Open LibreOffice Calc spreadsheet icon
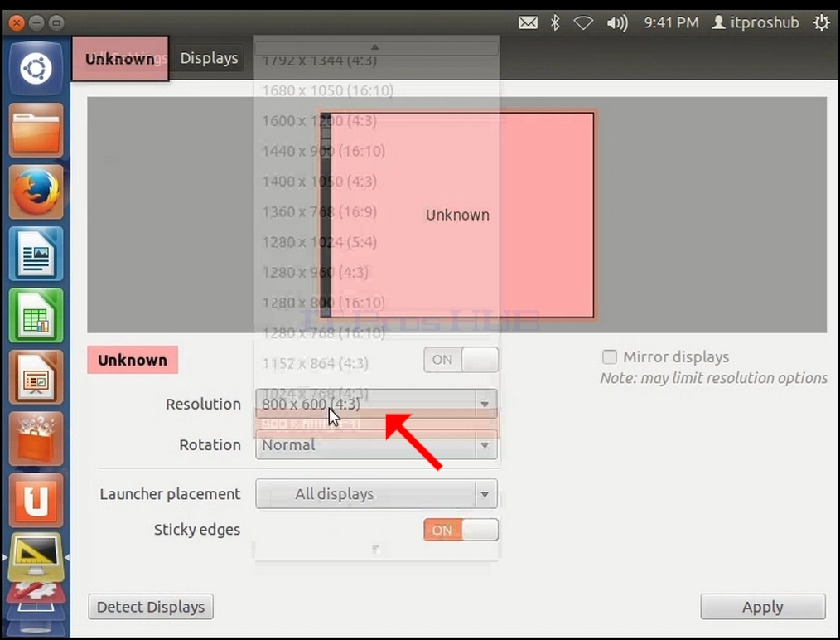Screen dimensions: 840x640 36,315
